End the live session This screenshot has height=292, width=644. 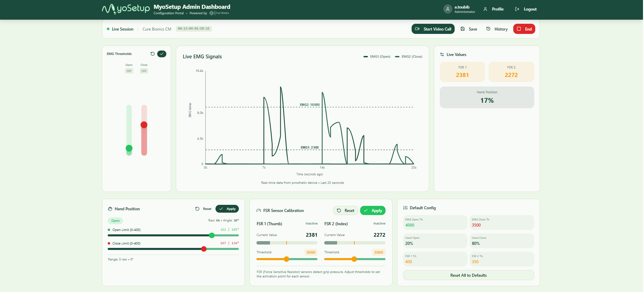tap(524, 29)
